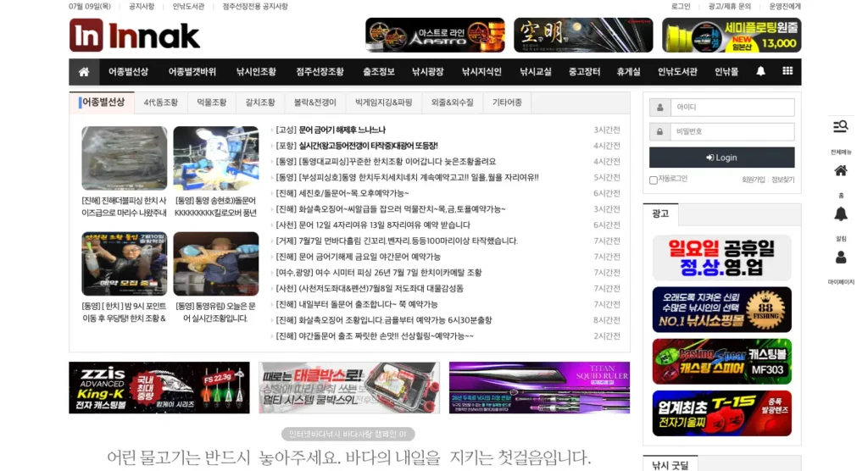Open the 인낚도서관 navigation menu
The image size is (868, 471).
(x=677, y=72)
